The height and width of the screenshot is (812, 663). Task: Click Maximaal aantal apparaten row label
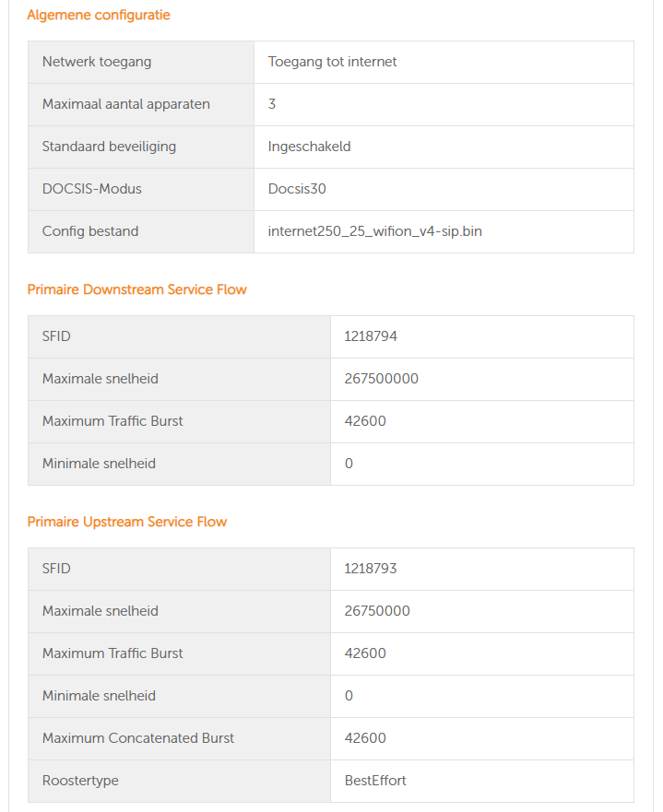(x=125, y=104)
